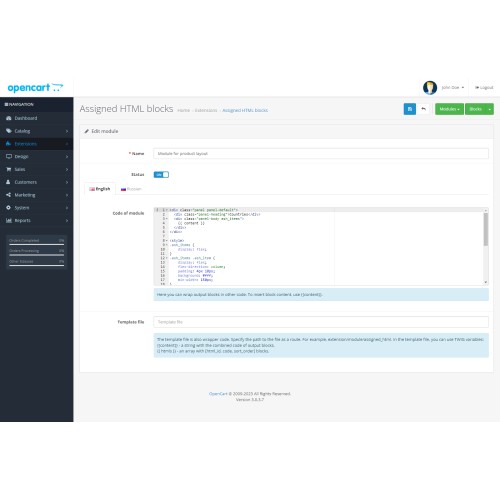This screenshot has height=500, width=500.
Task: Click the Dashboard icon in sidebar
Action: coord(9,118)
